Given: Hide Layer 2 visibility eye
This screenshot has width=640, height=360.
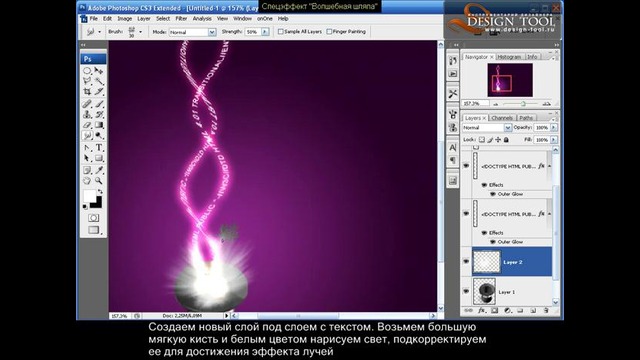Looking at the screenshot, I should [466, 262].
